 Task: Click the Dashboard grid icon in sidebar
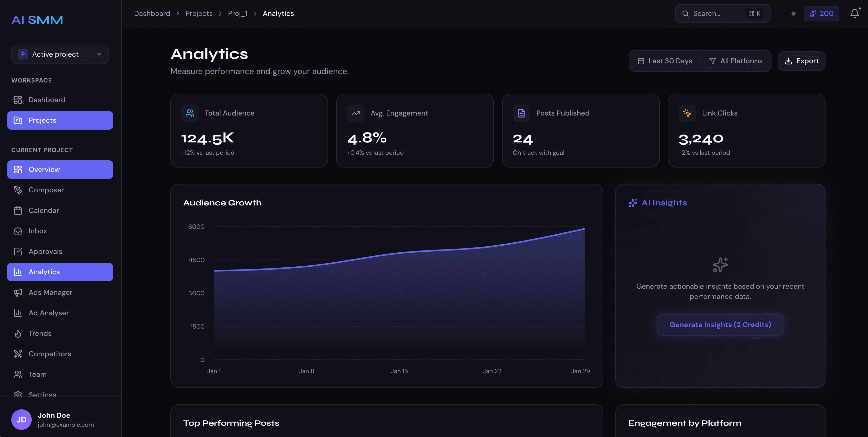pos(18,100)
